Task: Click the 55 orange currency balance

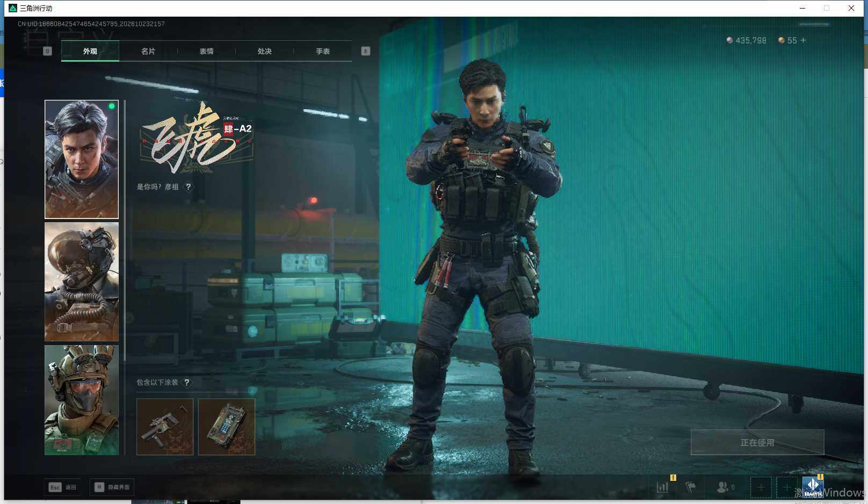Action: (x=787, y=40)
